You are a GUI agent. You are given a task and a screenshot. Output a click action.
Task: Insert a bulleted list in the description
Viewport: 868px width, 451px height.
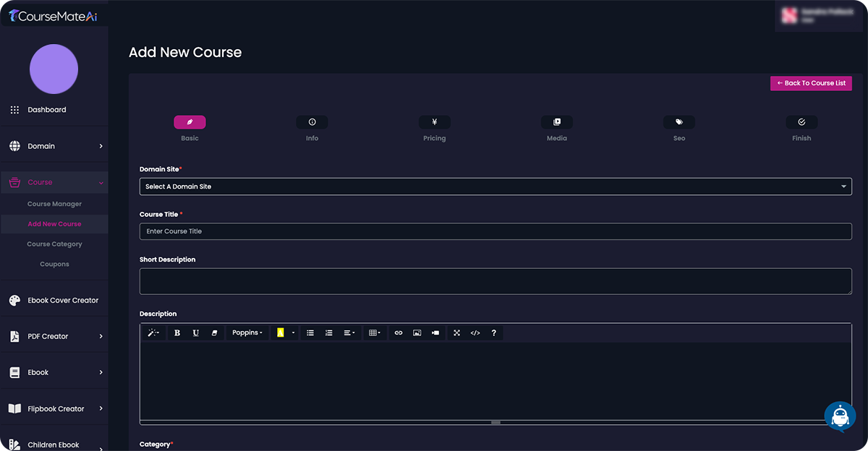click(310, 332)
